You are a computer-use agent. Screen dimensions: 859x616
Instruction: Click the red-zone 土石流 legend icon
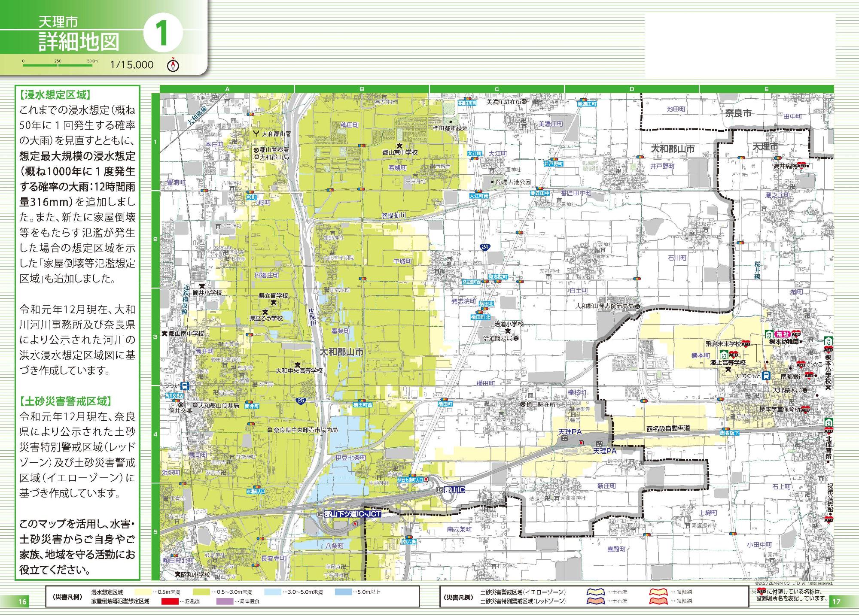[x=597, y=601]
